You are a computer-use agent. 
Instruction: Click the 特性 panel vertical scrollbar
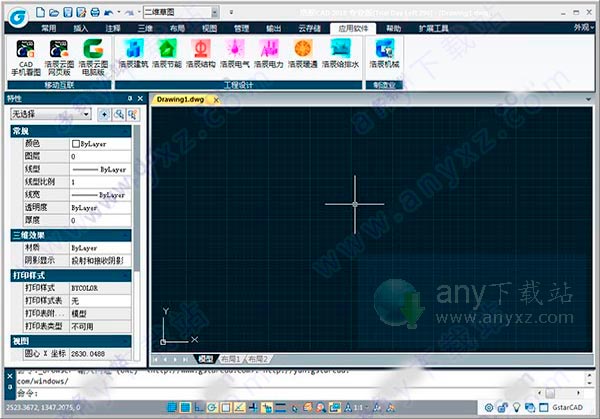[137, 199]
